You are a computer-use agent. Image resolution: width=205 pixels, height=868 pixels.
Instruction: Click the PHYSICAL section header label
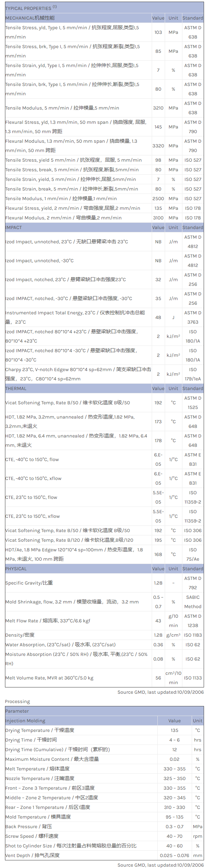point(16,569)
